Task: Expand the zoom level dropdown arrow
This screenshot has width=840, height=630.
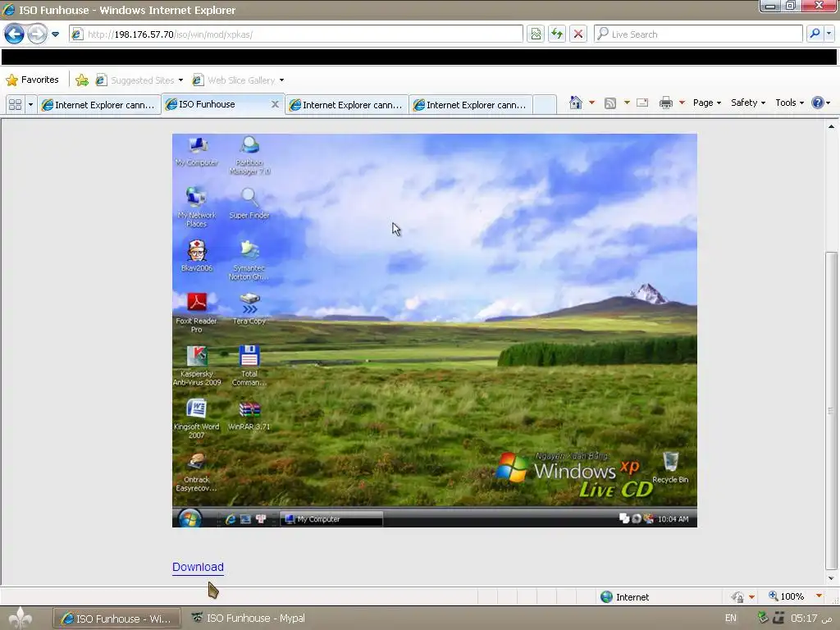Action: 819,596
